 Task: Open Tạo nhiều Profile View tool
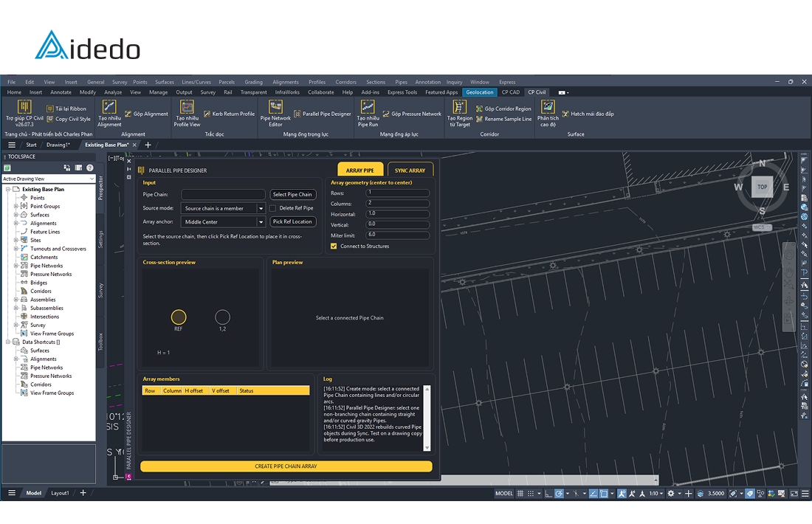click(x=187, y=114)
